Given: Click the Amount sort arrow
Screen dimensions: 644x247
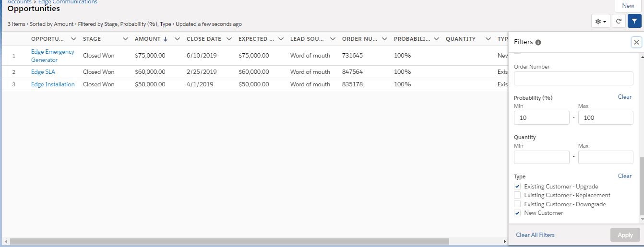Looking at the screenshot, I should click(166, 39).
